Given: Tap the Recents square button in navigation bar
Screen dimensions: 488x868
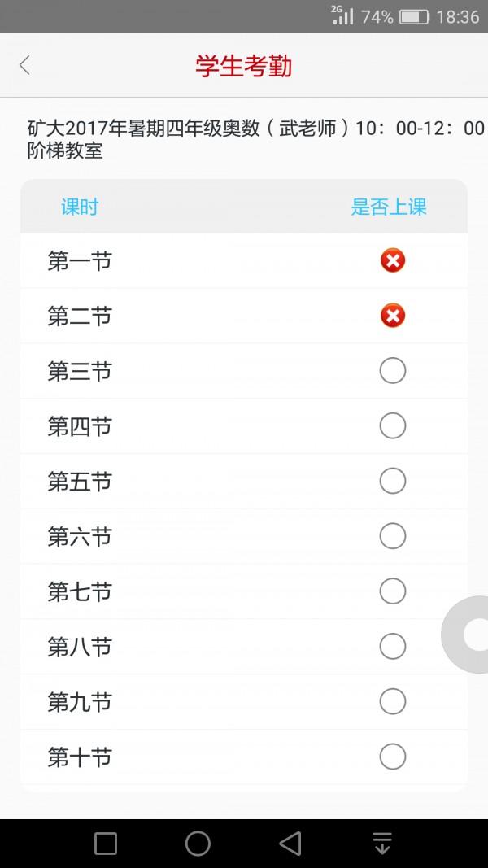Looking at the screenshot, I should tap(104, 844).
